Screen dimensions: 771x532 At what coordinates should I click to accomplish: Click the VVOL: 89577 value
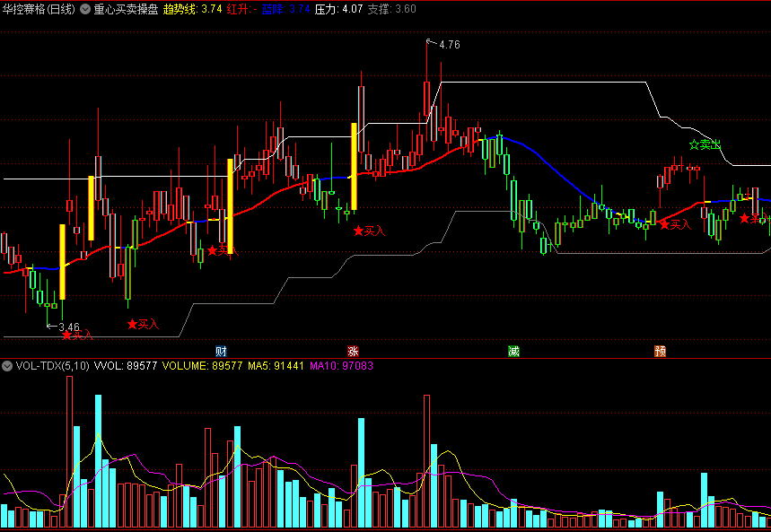tap(126, 366)
